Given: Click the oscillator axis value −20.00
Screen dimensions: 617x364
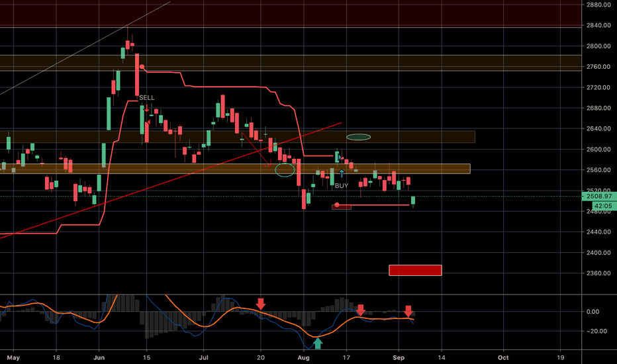Looking at the screenshot, I should pyautogui.click(x=596, y=332).
